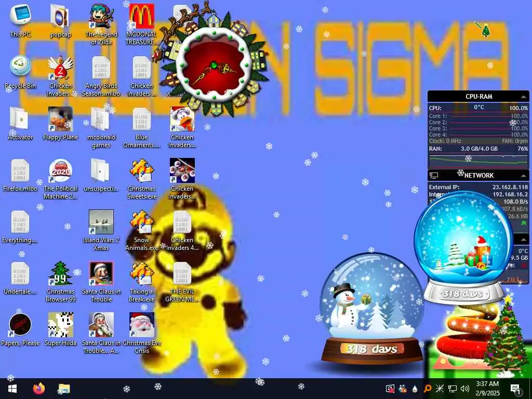Launch the Flappy Plane shortcut
Image resolution: width=532 pixels, height=399 pixels.
[x=60, y=124]
